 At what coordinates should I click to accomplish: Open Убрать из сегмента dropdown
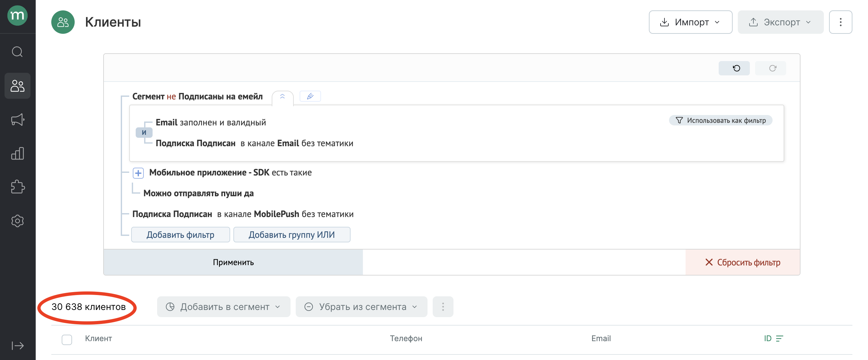coord(361,307)
